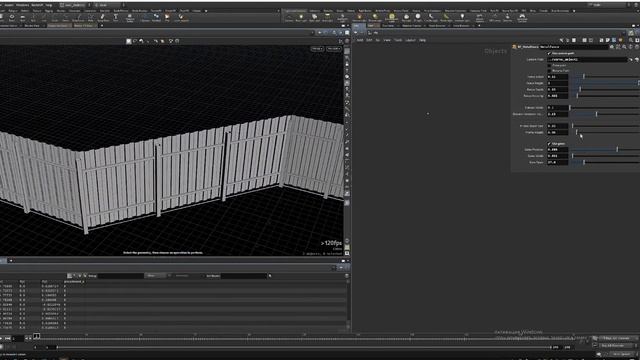Open the node info icon in parameters
The image size is (640, 360).
click(630, 47)
